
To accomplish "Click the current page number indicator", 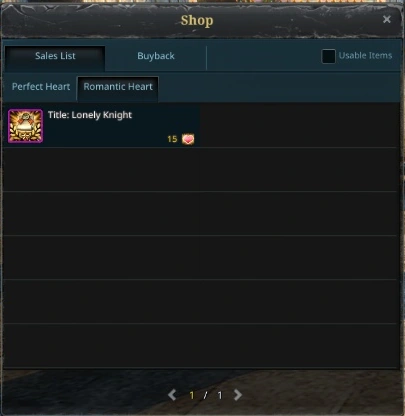I will (x=192, y=395).
